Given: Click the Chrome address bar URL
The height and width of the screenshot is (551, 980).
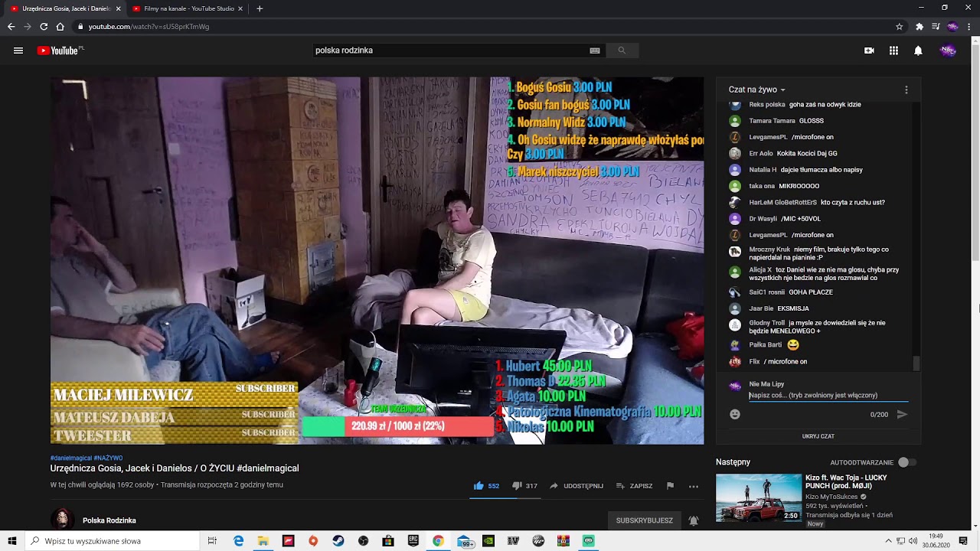Looking at the screenshot, I should [149, 27].
